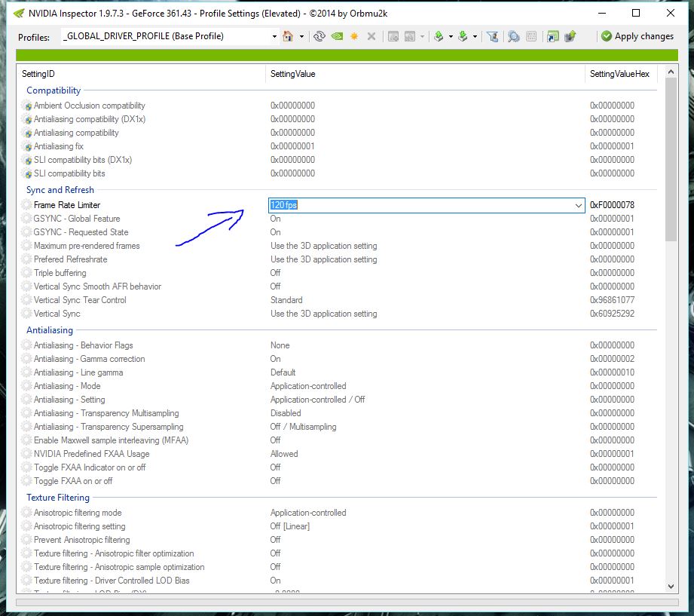Click Application-controlled value for Antialiasing - Mode

308,386
